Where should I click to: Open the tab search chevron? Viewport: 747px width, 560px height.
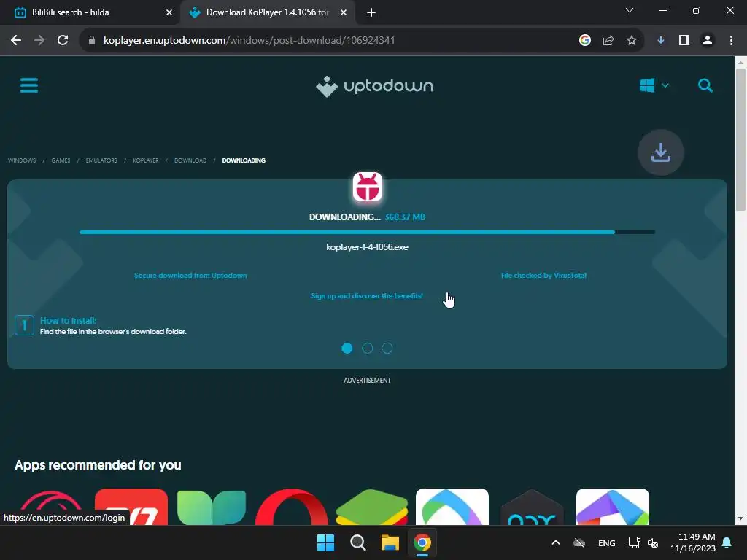tap(630, 10)
